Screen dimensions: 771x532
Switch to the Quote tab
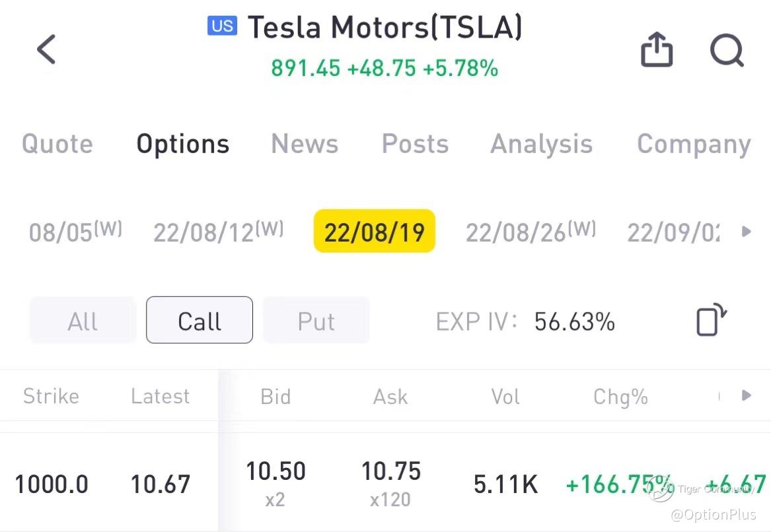click(57, 144)
